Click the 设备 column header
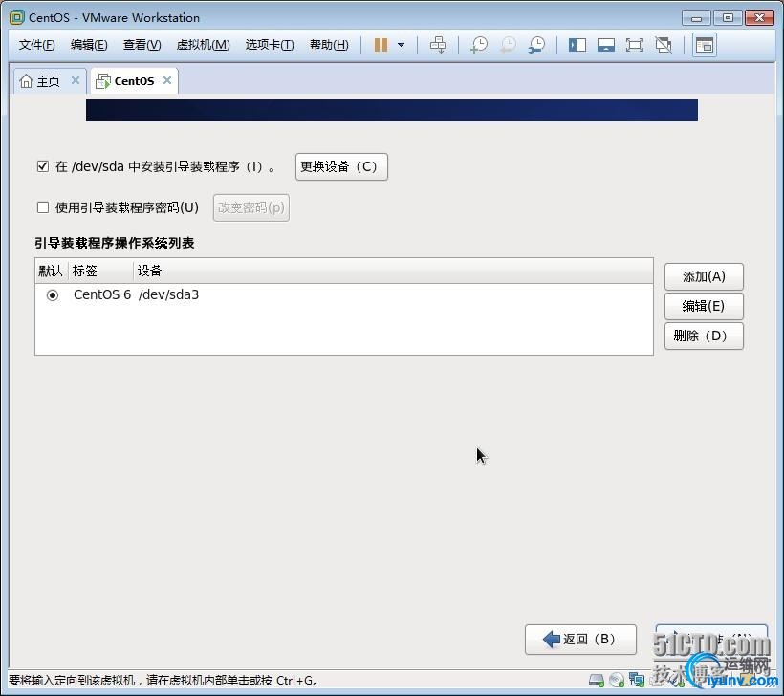Screen dimensions: 784x696 click(393, 271)
